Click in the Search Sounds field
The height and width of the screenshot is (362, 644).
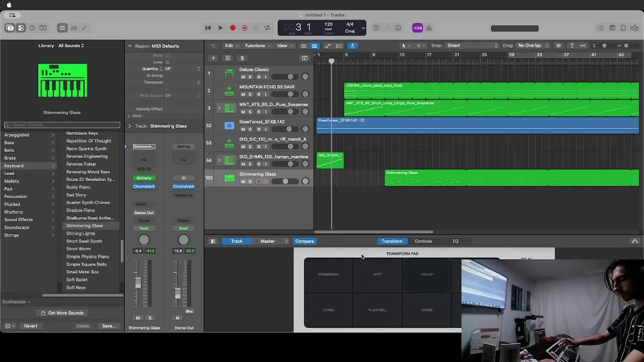click(x=62, y=125)
